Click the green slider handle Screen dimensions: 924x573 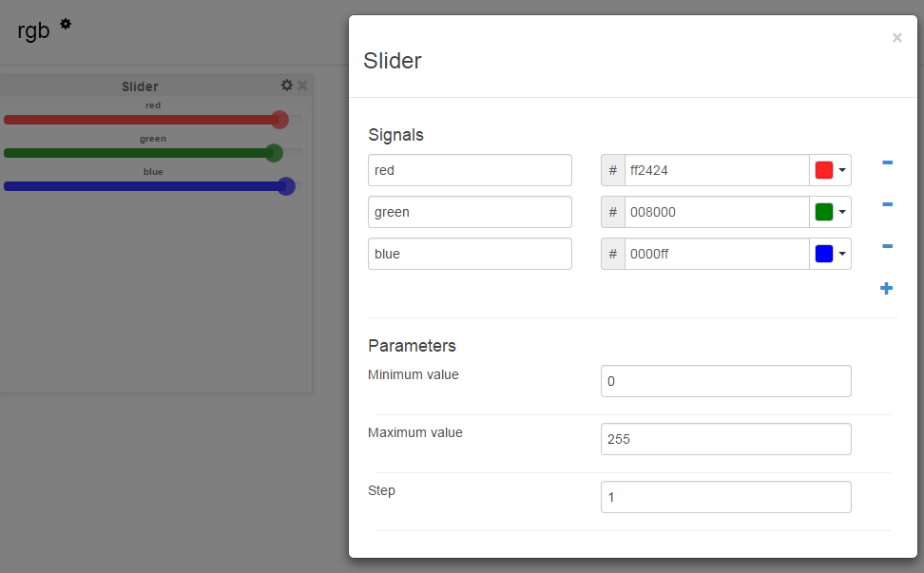[x=274, y=153]
